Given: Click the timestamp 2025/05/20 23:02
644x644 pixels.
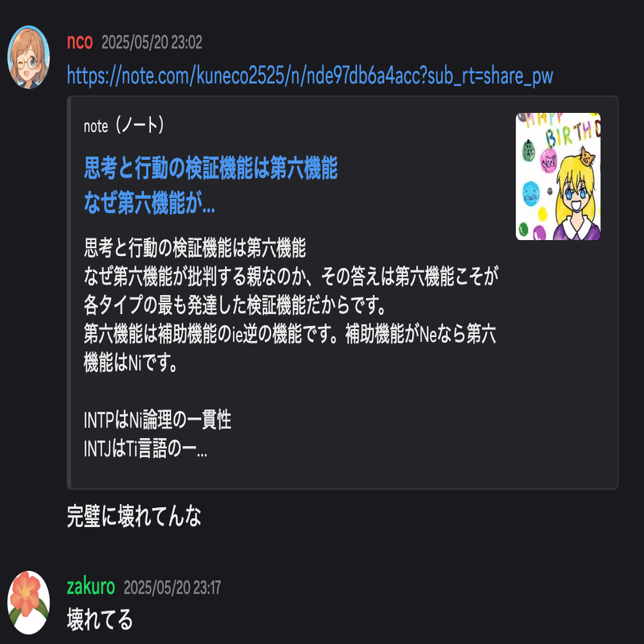Looking at the screenshot, I should click(152, 42).
